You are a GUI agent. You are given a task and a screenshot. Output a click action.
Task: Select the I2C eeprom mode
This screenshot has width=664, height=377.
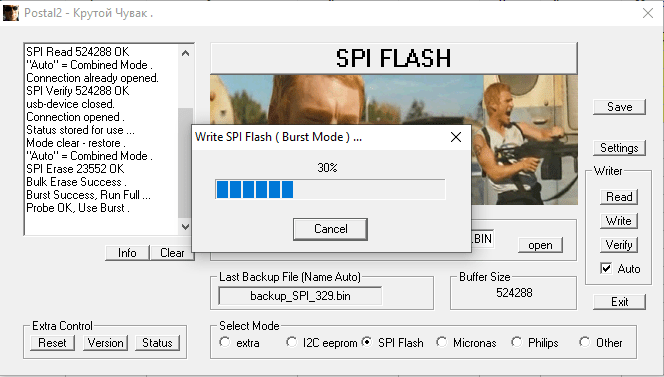pos(291,342)
